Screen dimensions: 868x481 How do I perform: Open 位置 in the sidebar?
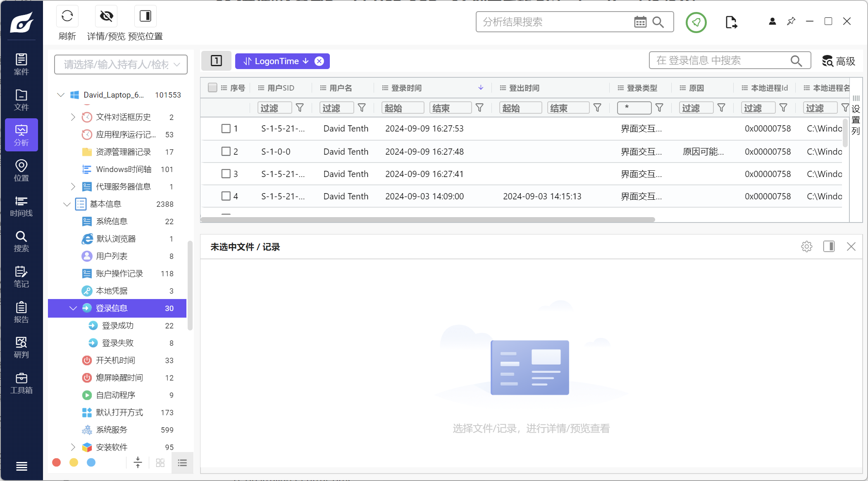(x=21, y=170)
